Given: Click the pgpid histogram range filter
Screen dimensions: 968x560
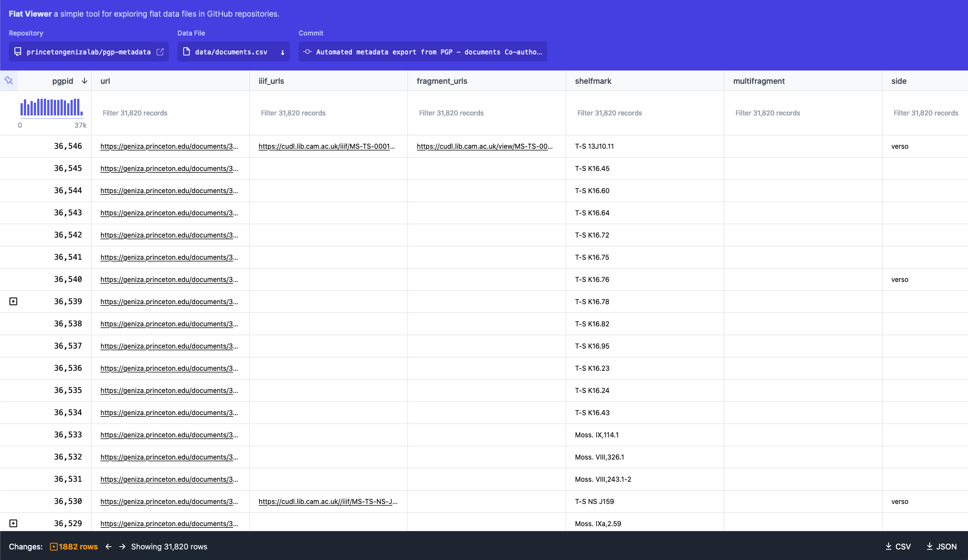Looking at the screenshot, I should (x=52, y=108).
